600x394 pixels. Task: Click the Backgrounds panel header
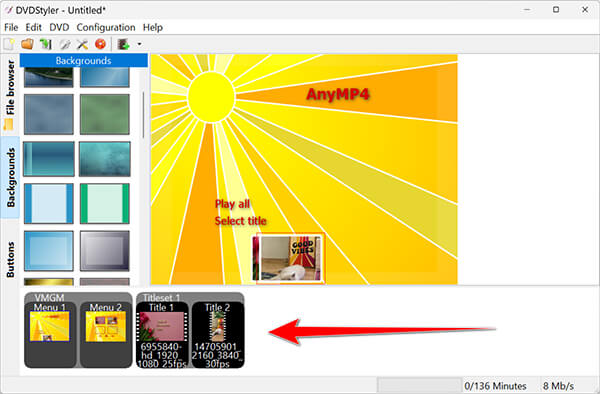tap(83, 60)
